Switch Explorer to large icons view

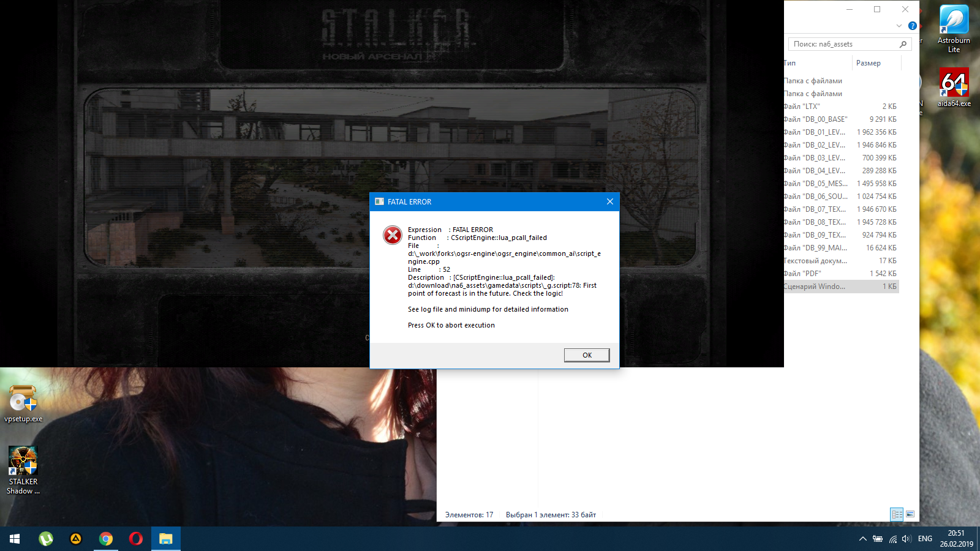pyautogui.click(x=910, y=514)
